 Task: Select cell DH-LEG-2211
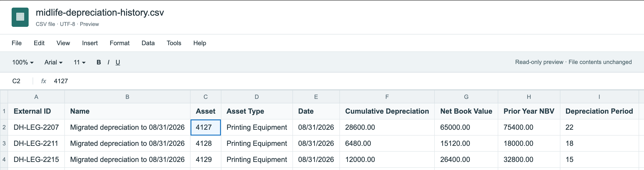36,144
